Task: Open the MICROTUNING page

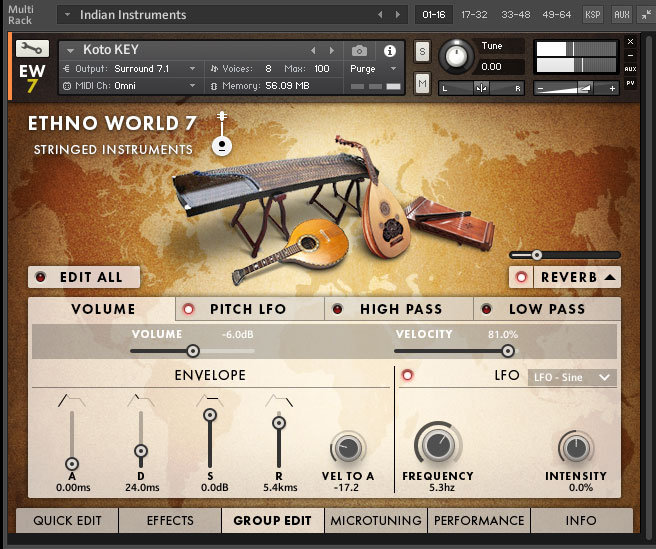Action: click(x=376, y=521)
